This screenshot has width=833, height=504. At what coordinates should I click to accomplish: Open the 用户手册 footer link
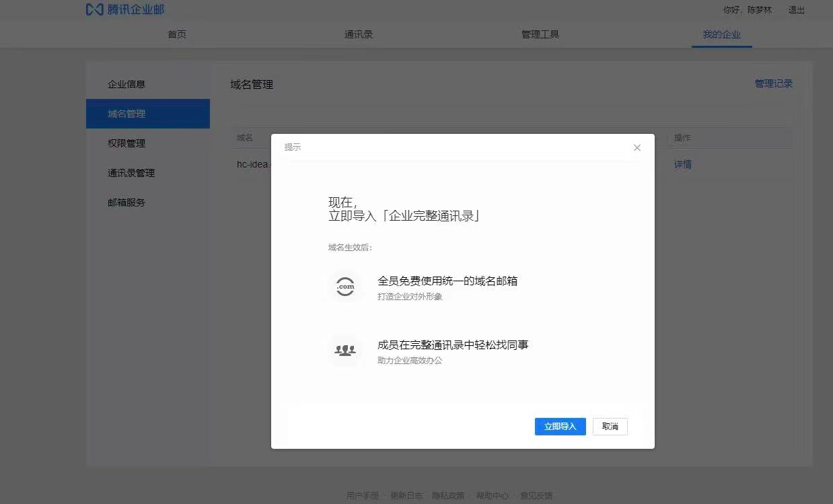363,495
